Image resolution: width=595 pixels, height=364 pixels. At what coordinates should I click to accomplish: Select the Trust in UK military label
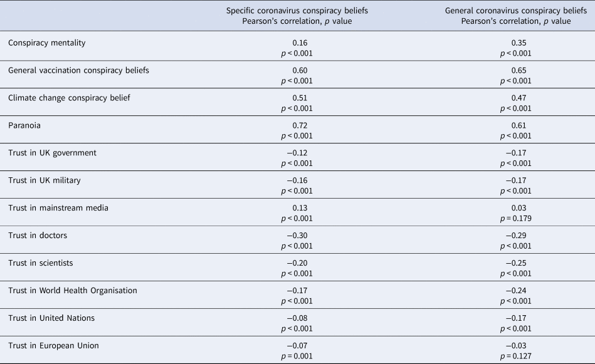45,180
